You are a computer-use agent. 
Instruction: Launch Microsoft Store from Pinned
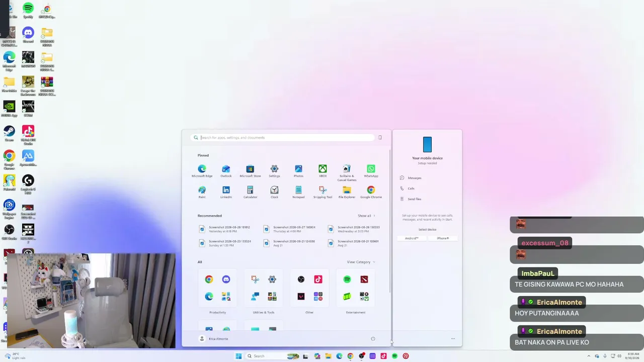pos(250,171)
